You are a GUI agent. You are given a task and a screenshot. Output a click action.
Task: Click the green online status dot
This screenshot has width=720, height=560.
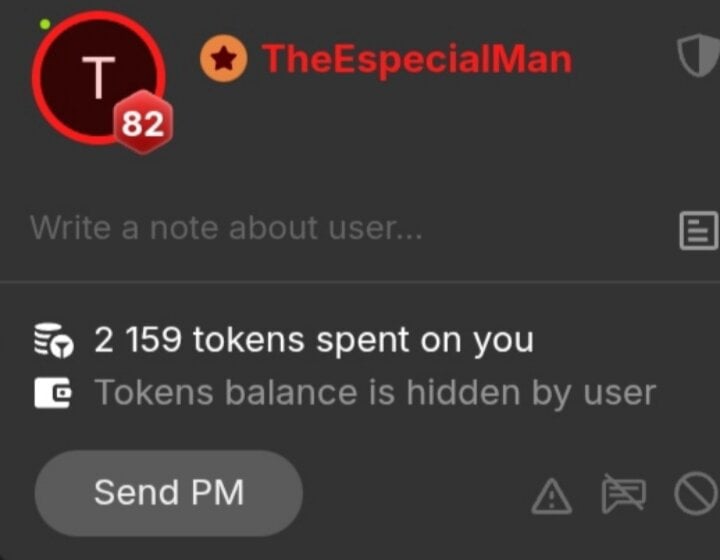(45, 24)
